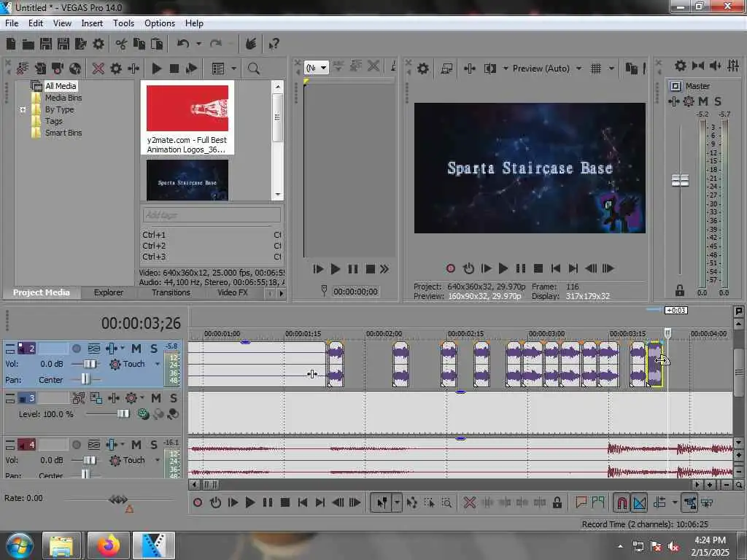Click timeline Record button
The width and height of the screenshot is (747, 560).
tap(198, 502)
